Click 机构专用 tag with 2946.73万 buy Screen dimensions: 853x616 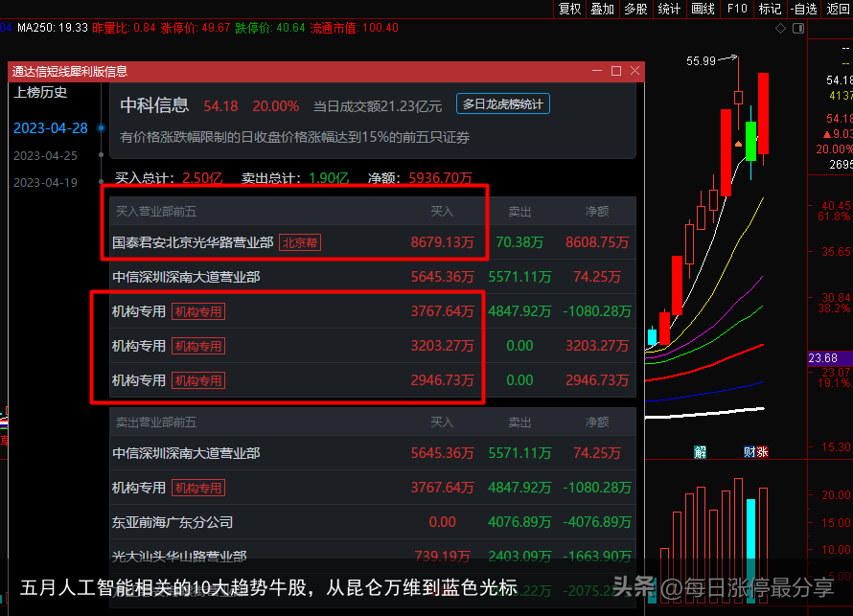(198, 380)
